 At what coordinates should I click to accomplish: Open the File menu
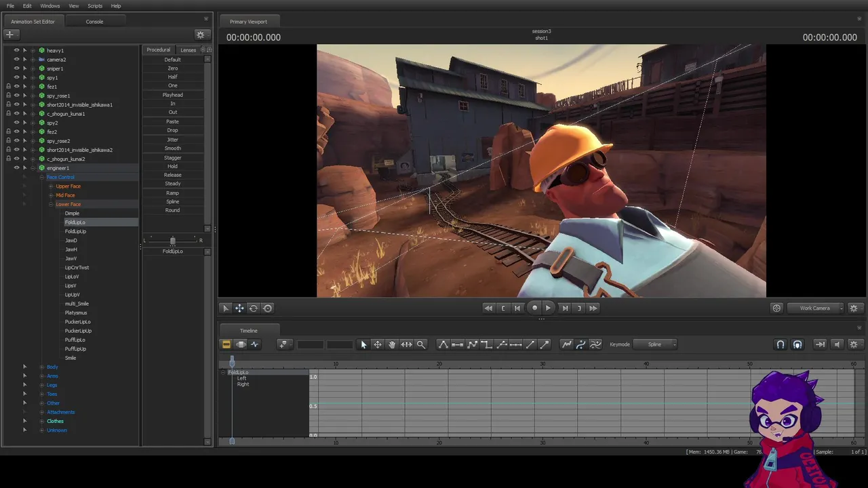click(x=10, y=5)
